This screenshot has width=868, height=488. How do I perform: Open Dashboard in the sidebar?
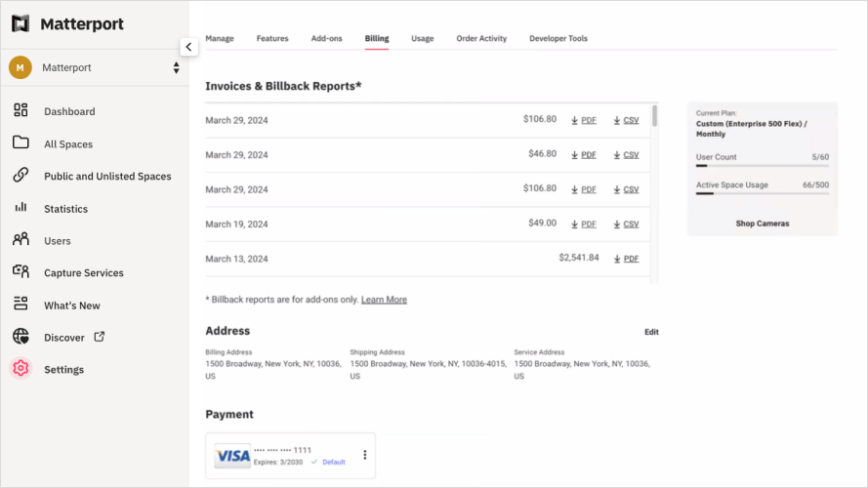pyautogui.click(x=69, y=111)
